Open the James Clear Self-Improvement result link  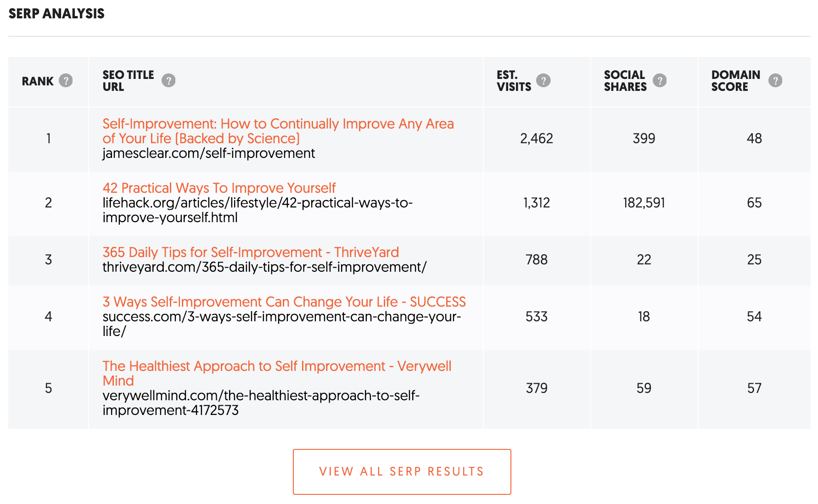(278, 131)
